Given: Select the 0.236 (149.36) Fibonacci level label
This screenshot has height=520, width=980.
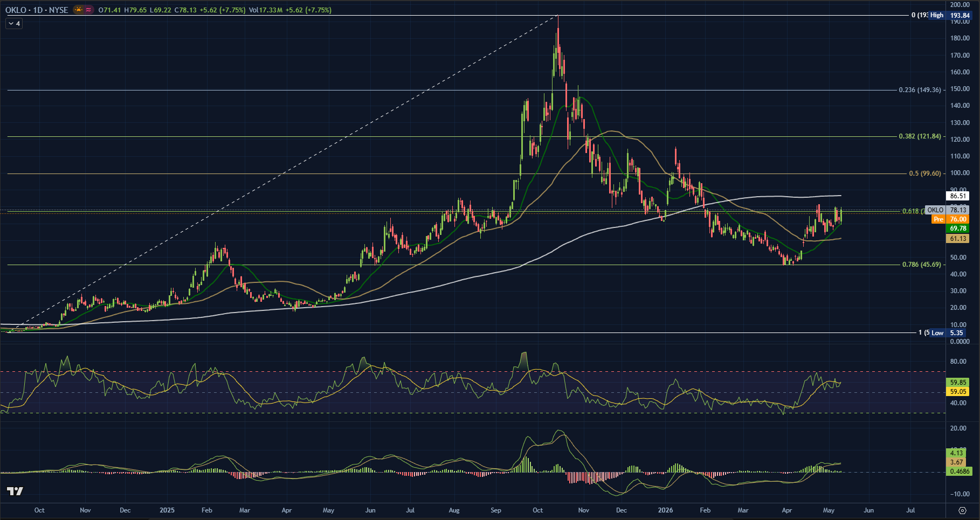Looking at the screenshot, I should (x=920, y=90).
